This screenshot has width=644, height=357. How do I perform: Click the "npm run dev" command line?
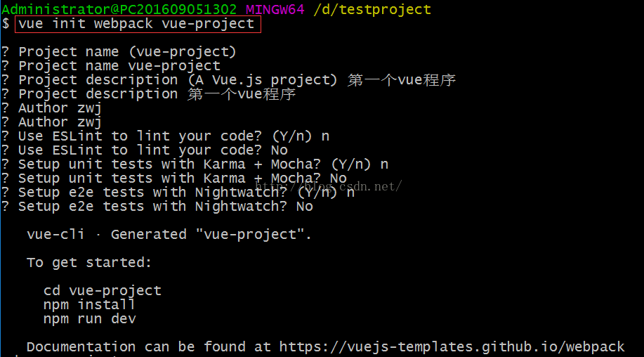(x=89, y=318)
